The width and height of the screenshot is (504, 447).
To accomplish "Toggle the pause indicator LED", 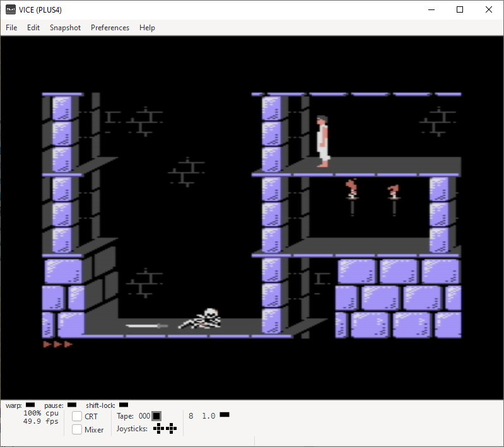I will point(72,405).
